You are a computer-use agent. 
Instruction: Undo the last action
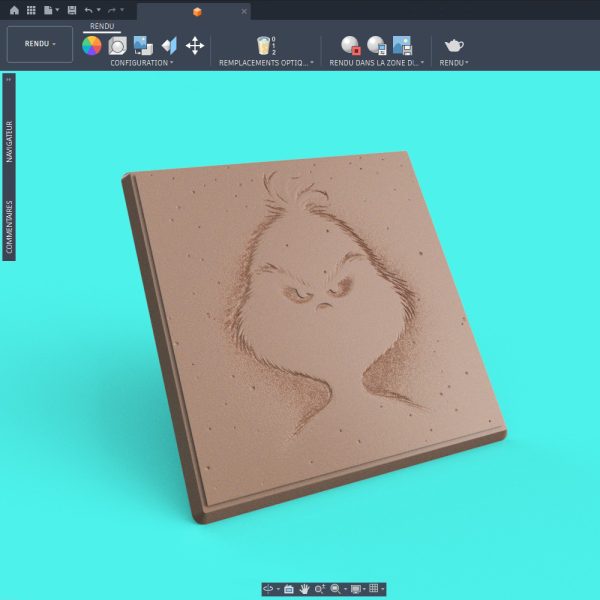point(88,10)
